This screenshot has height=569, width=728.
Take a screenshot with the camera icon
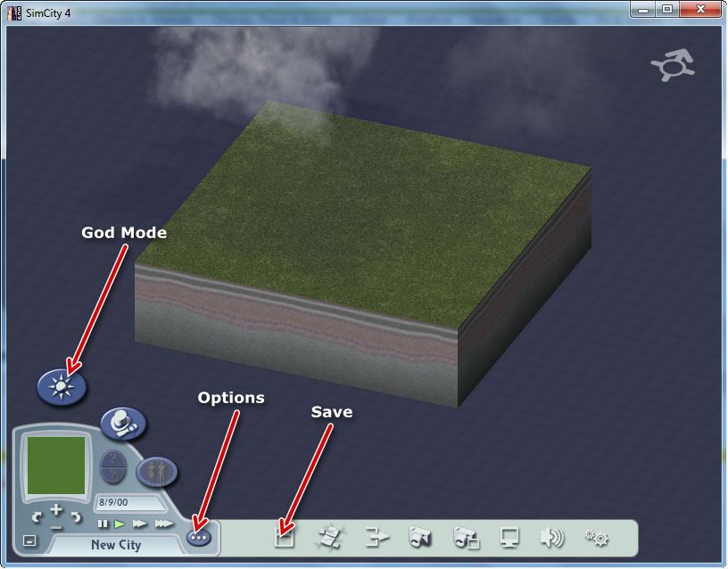coord(419,538)
